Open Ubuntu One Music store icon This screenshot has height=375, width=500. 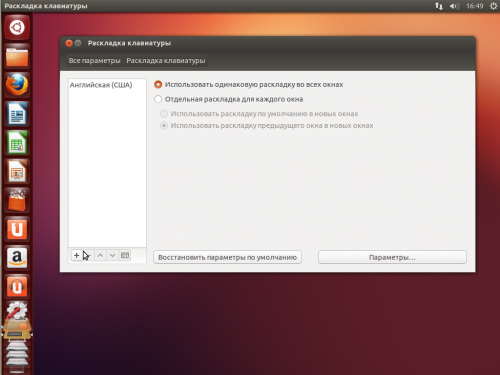17,286
